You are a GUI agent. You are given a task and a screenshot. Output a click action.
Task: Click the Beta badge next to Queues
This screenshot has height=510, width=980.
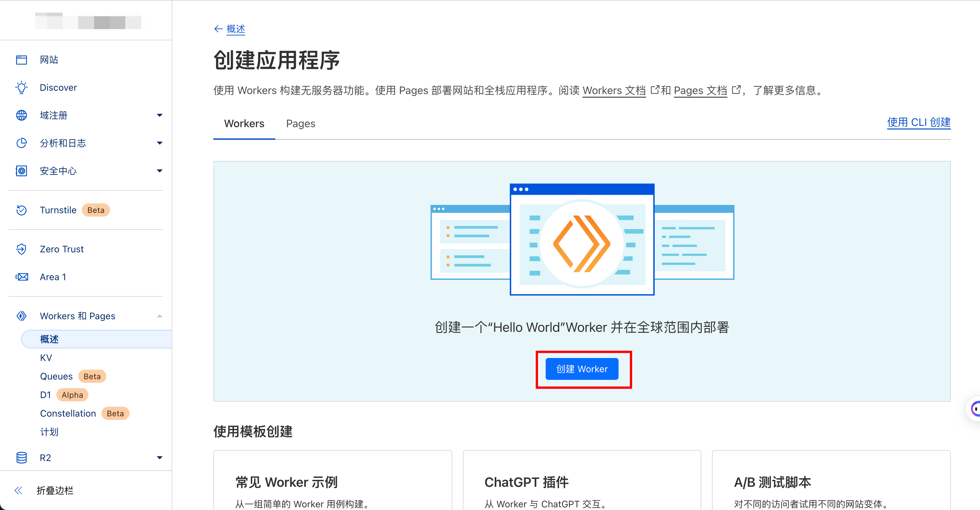click(92, 376)
